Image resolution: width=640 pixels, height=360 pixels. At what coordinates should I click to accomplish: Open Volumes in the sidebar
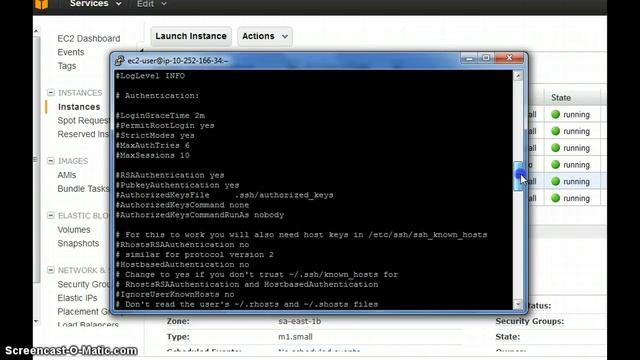[74, 230]
